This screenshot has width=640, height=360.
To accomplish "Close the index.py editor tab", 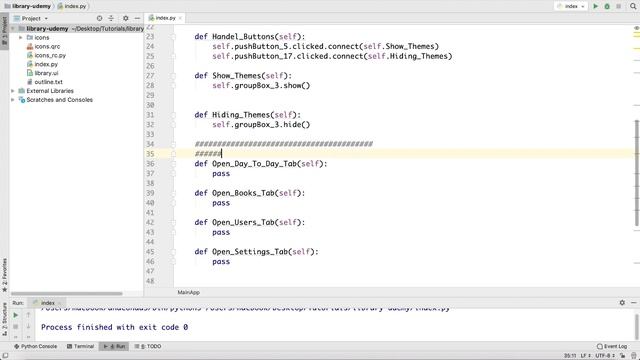I will click(x=180, y=18).
